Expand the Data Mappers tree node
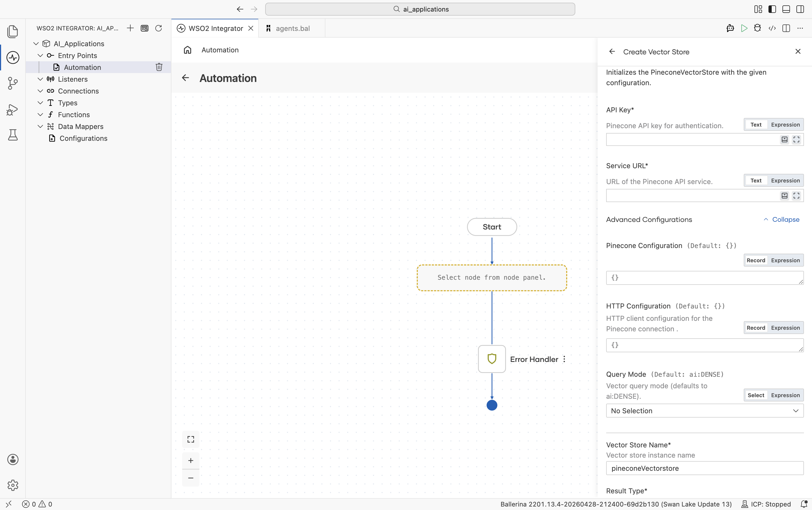This screenshot has height=510, width=812. 40,126
